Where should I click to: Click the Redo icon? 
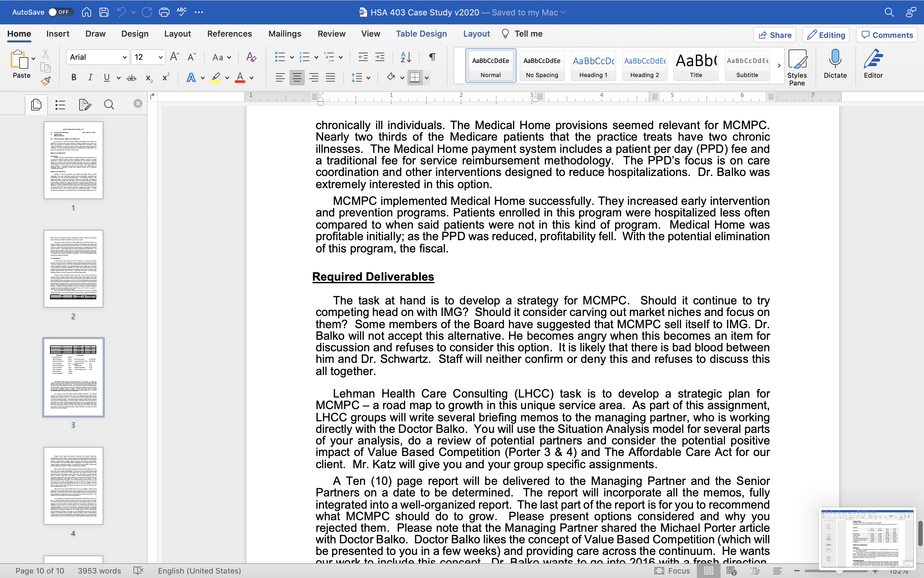point(147,12)
